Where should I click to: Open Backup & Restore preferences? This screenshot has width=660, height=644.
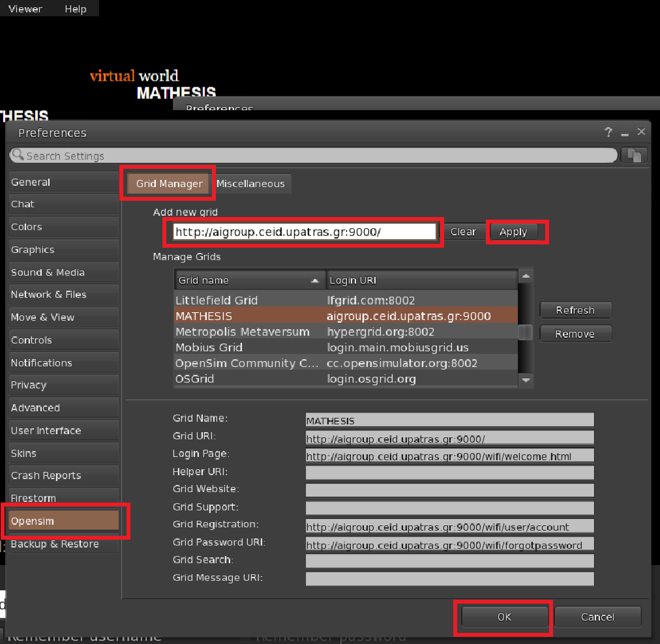(63, 544)
